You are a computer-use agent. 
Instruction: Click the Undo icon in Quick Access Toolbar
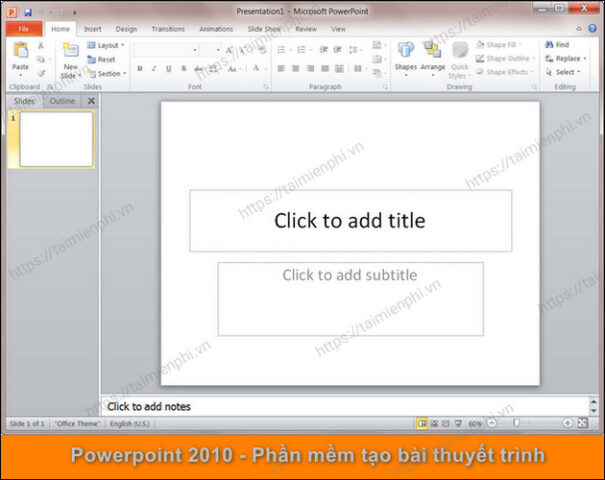pos(42,12)
